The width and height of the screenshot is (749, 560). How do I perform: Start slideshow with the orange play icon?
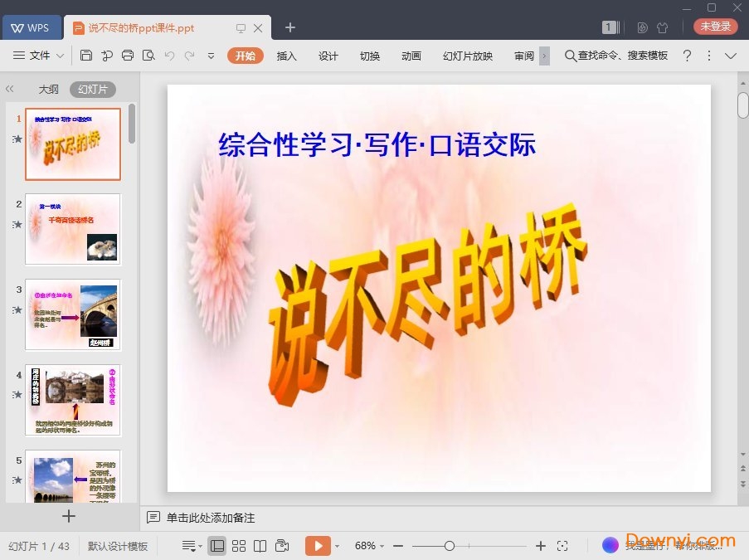point(319,545)
